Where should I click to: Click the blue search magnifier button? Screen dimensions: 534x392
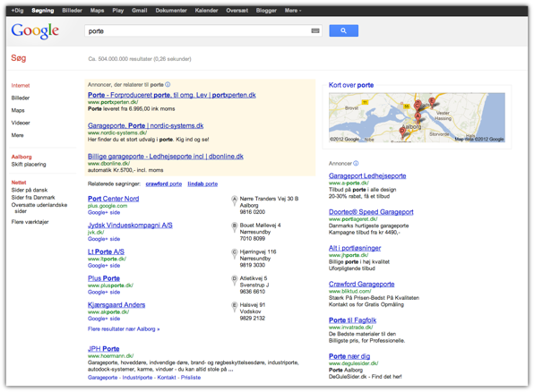343,30
